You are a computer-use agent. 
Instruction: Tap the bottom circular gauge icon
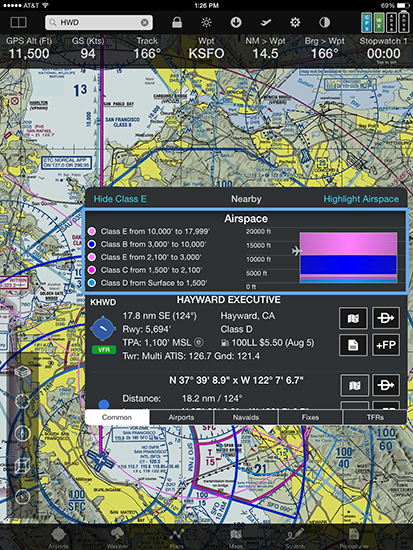[x=22, y=496]
